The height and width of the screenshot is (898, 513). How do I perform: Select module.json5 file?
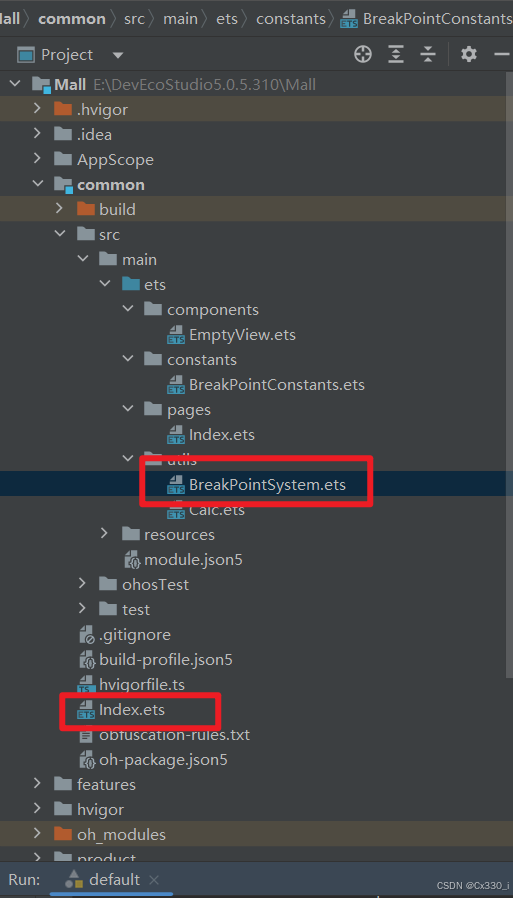pyautogui.click(x=193, y=560)
